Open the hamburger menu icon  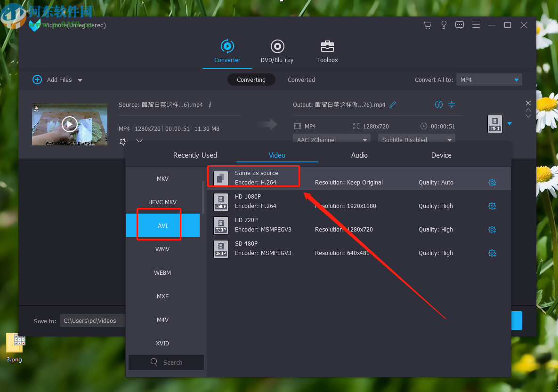476,25
